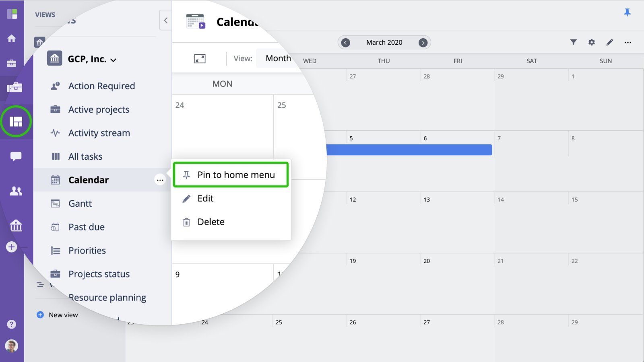This screenshot has height=362, width=644.
Task: Click the pencil edit icon in toolbar
Action: point(610,42)
